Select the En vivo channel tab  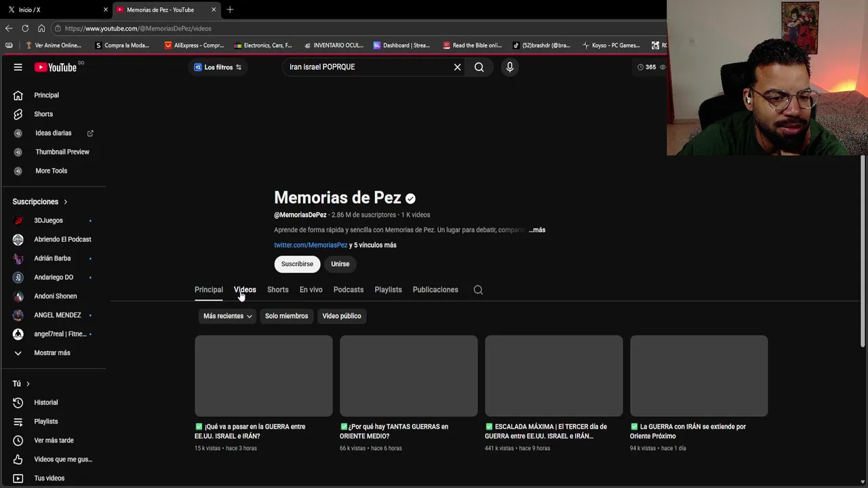pyautogui.click(x=311, y=289)
